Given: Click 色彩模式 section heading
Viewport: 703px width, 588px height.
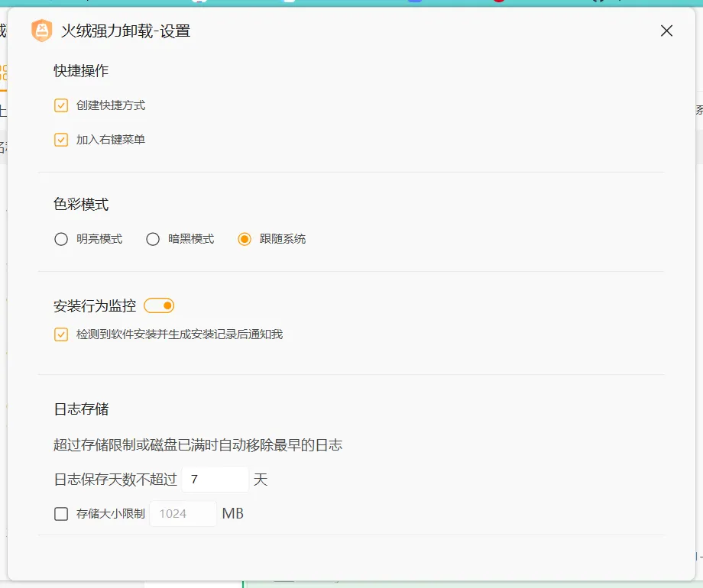Looking at the screenshot, I should pyautogui.click(x=81, y=205).
